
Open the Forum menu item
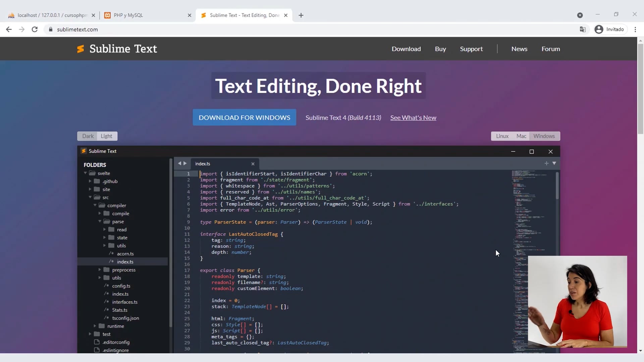pos(550,49)
